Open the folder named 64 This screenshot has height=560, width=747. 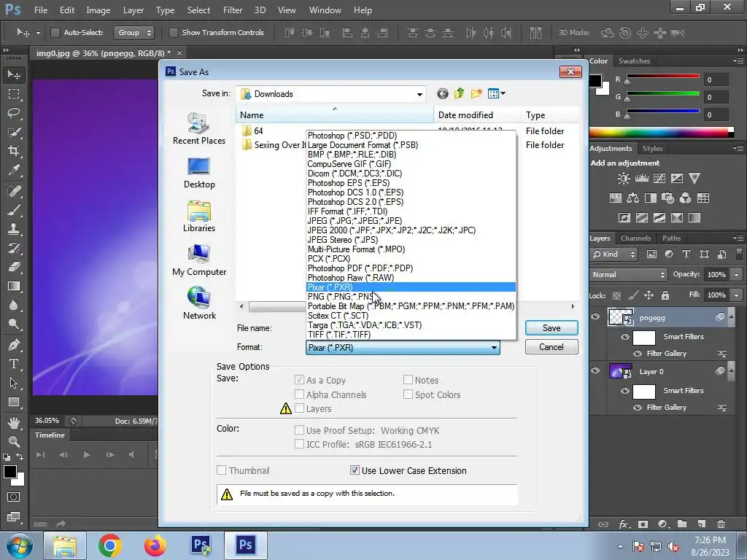click(x=258, y=131)
